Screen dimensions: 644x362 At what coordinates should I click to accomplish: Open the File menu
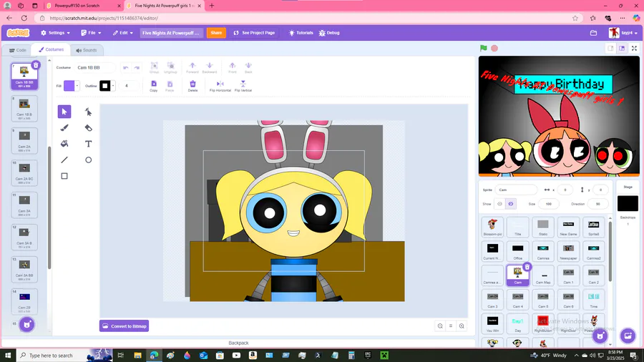pyautogui.click(x=91, y=33)
